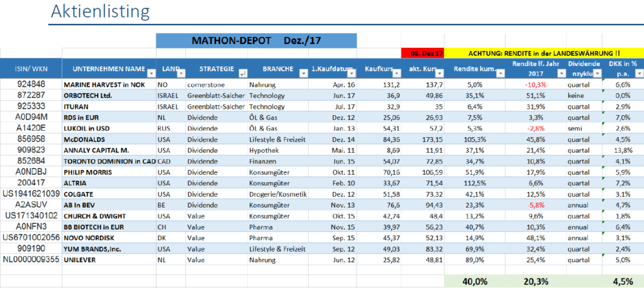Open the akt. Kurs filter dropdown

(440, 73)
